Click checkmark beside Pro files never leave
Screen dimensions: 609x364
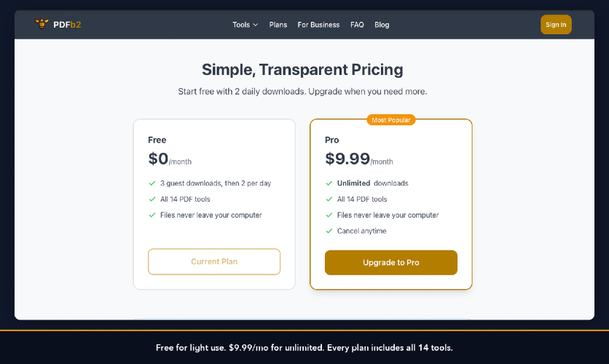click(x=329, y=215)
